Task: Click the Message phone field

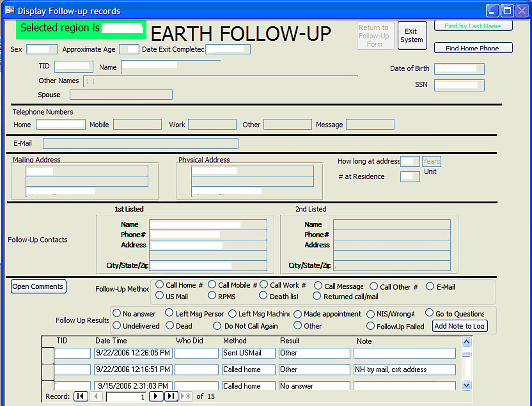Action: (x=370, y=124)
